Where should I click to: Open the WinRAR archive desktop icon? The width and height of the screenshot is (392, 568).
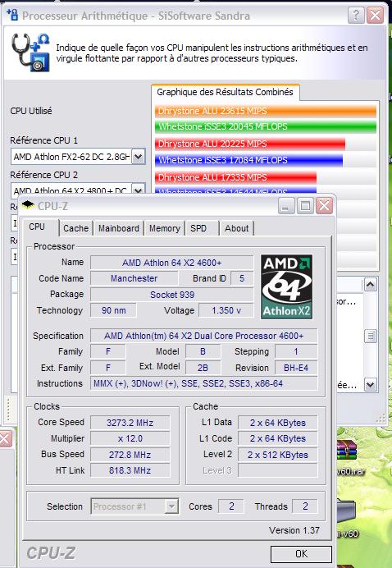pos(347,449)
